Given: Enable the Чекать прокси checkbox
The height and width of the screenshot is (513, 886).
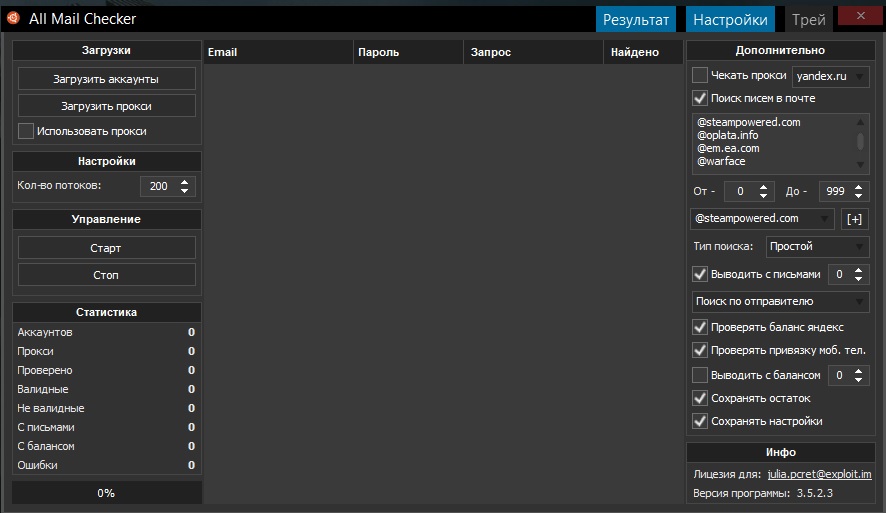Looking at the screenshot, I should pyautogui.click(x=700, y=75).
